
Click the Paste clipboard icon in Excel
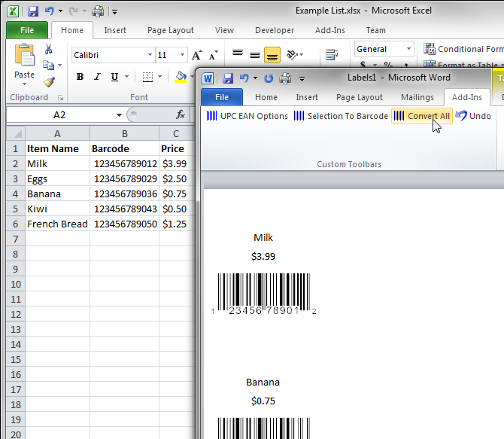pos(24,55)
